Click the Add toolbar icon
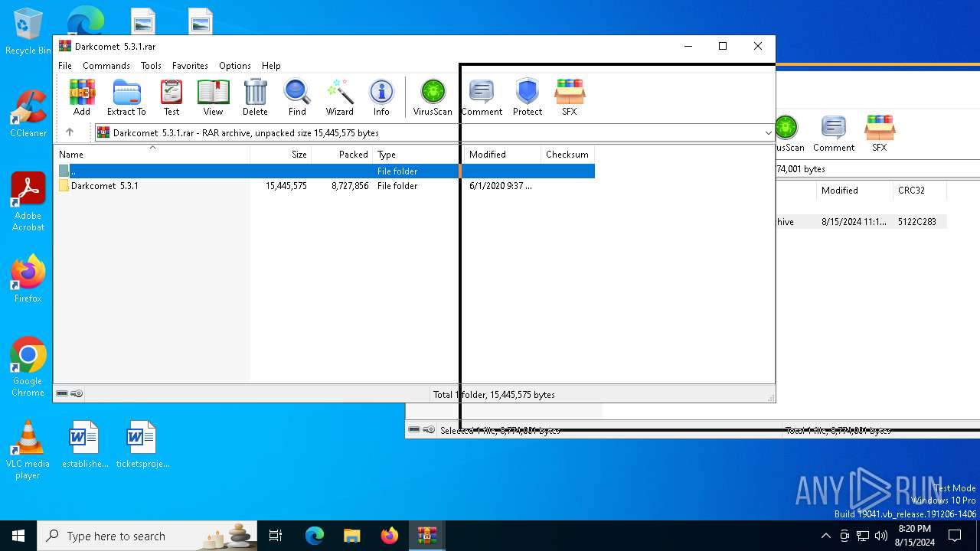 tap(82, 97)
